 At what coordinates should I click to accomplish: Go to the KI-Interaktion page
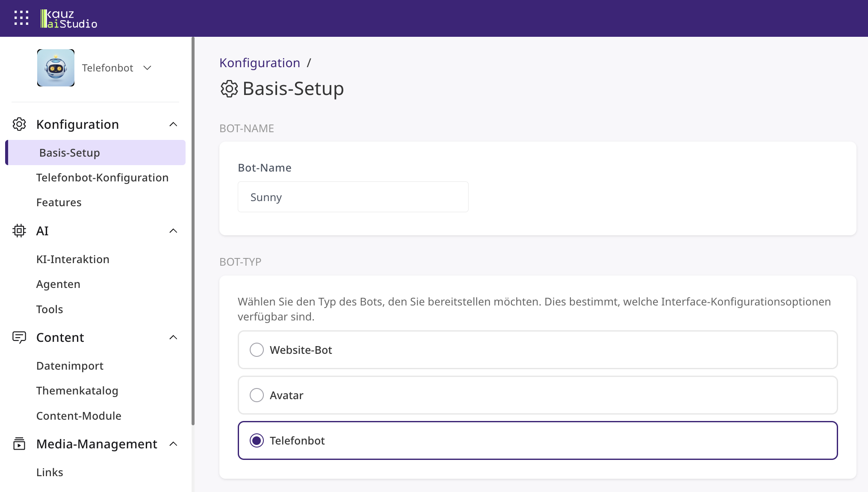click(73, 259)
